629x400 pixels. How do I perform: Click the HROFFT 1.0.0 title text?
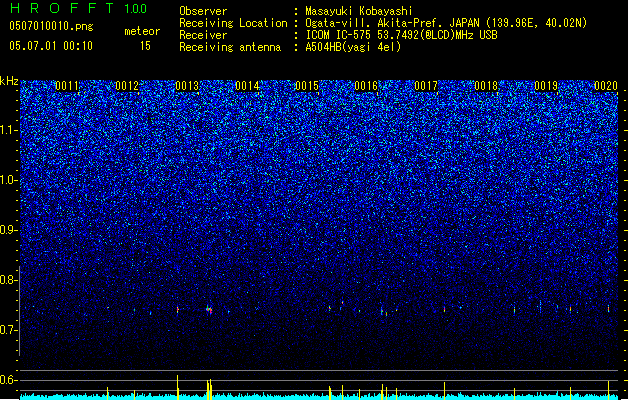click(79, 8)
